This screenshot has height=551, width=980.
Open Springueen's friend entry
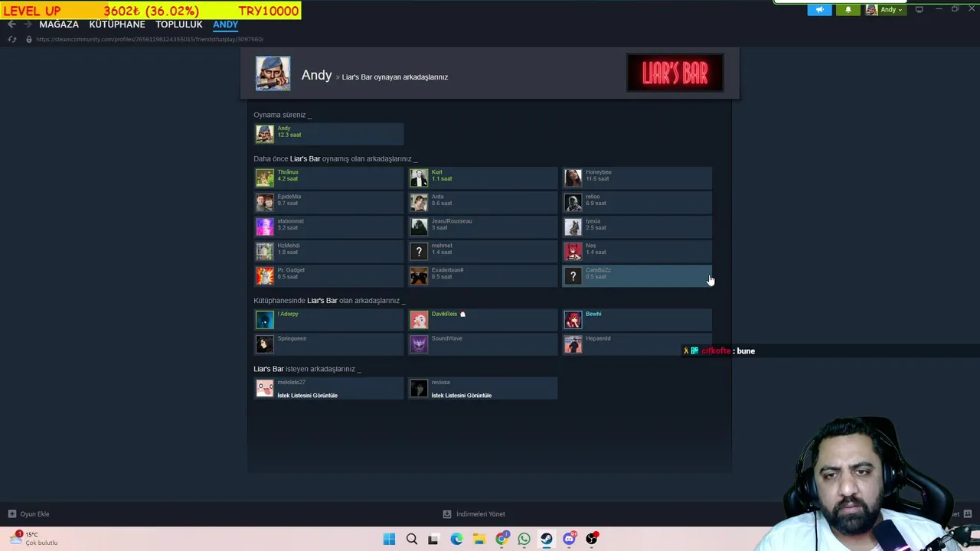pos(329,344)
